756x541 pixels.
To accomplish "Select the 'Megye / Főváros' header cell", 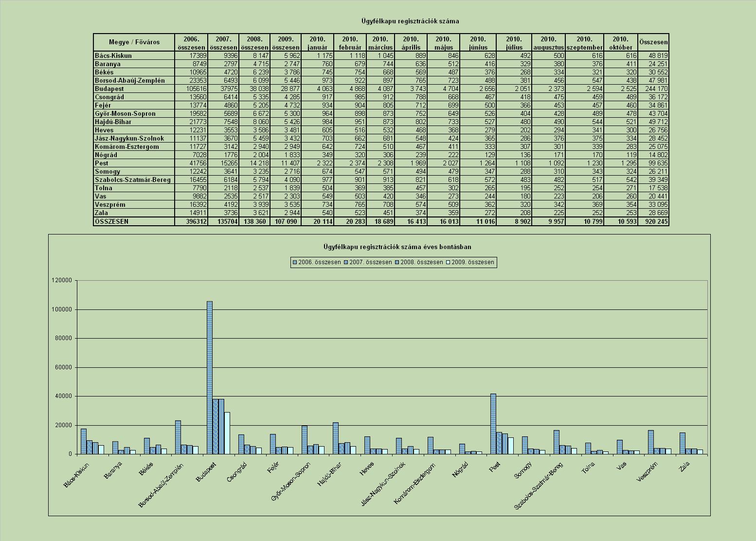I will [x=134, y=42].
